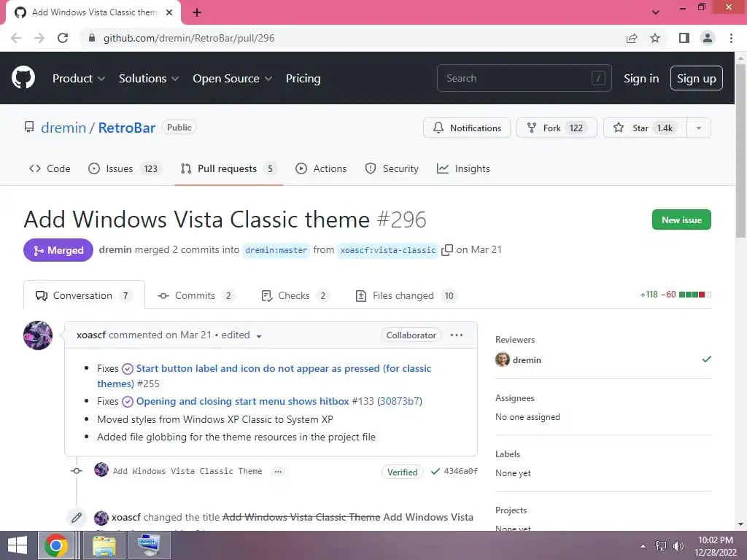Open the Pricing page

pos(303,79)
